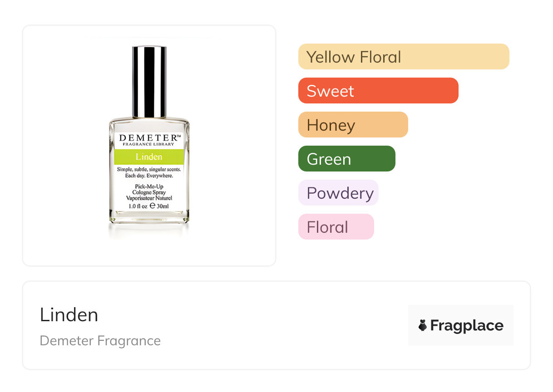Click the Cologne Spray text on bottle
This screenshot has width=553, height=392.
tap(149, 192)
